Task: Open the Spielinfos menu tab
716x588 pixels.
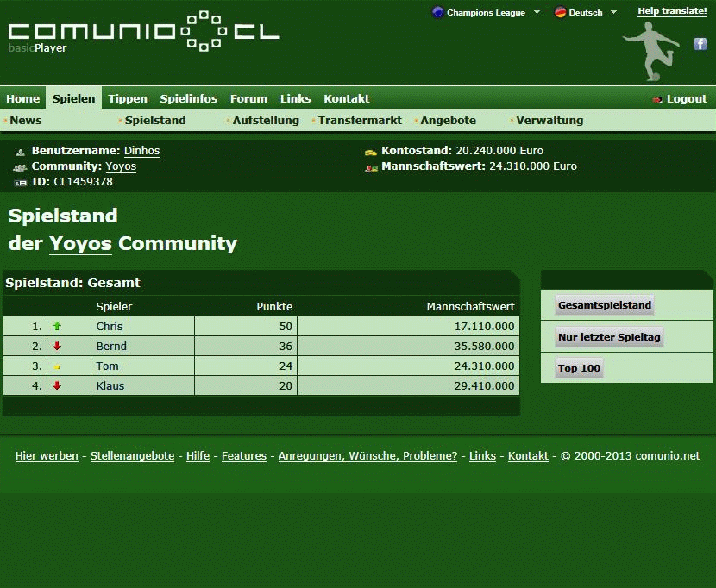Action: point(188,99)
